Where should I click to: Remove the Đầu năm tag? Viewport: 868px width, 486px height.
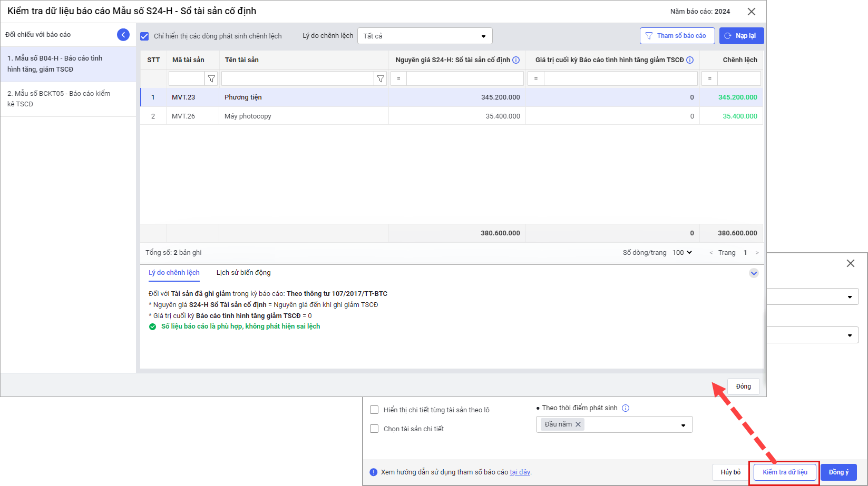(578, 424)
